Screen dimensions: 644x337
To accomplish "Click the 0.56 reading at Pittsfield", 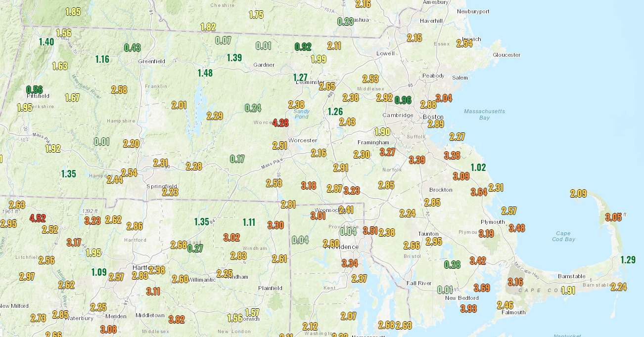I will click(34, 89).
